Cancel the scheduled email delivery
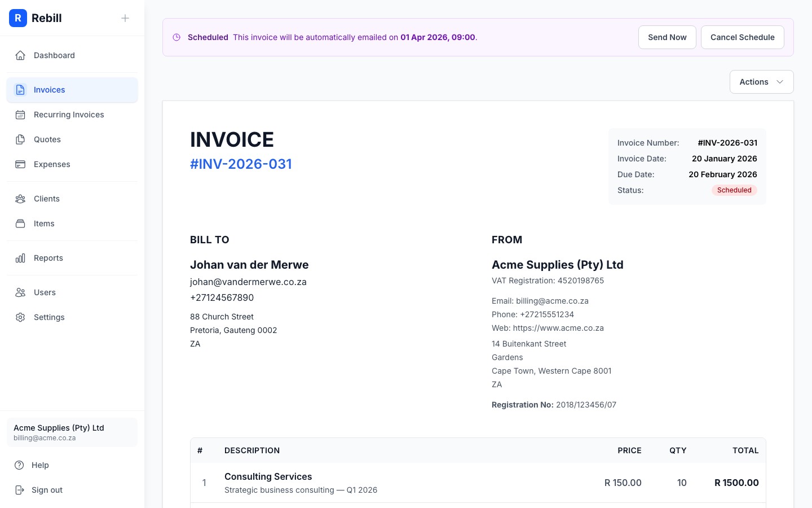The width and height of the screenshot is (812, 508). pos(743,37)
